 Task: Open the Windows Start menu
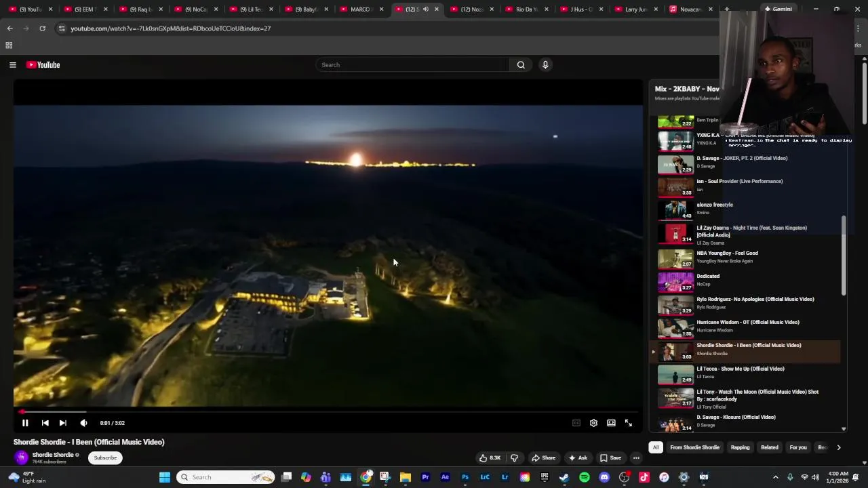[x=165, y=477]
